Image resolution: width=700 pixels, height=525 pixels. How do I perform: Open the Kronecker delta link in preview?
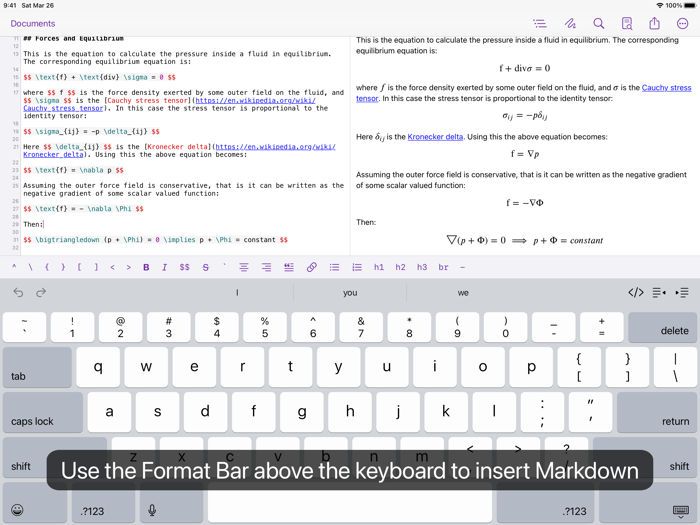pyautogui.click(x=435, y=137)
